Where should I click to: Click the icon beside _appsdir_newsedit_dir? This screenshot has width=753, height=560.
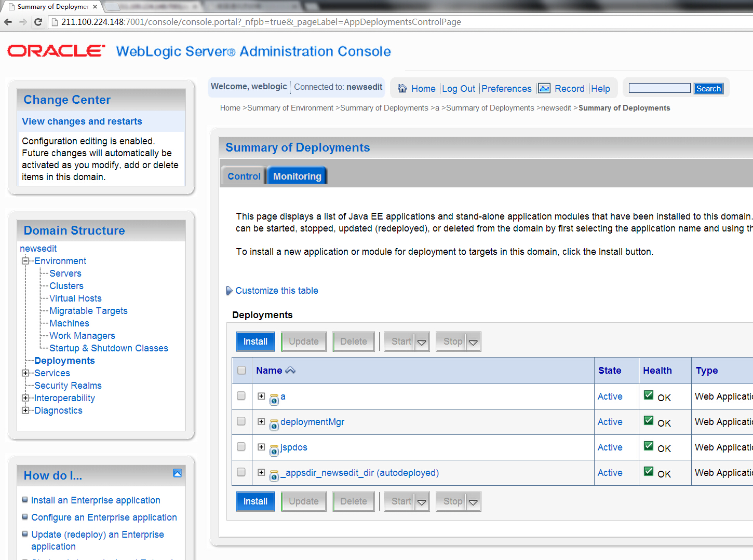[x=274, y=476]
